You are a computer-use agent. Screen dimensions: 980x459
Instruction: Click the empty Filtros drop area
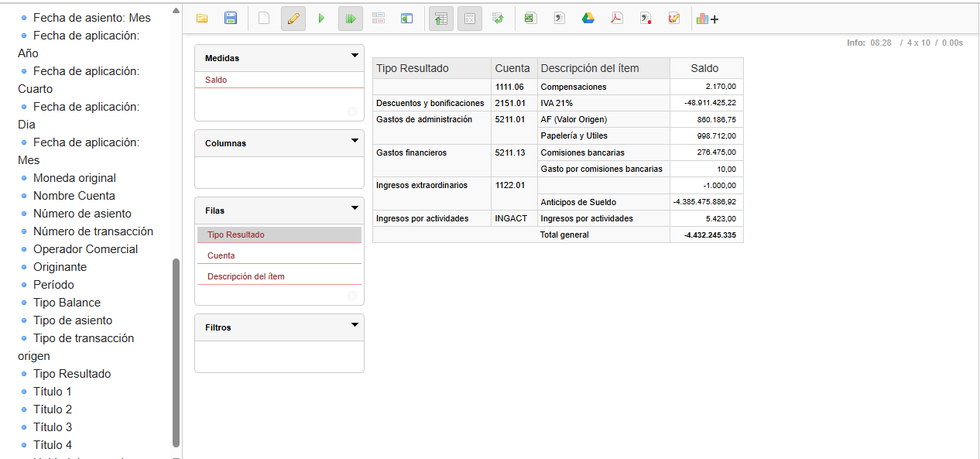pyautogui.click(x=279, y=356)
